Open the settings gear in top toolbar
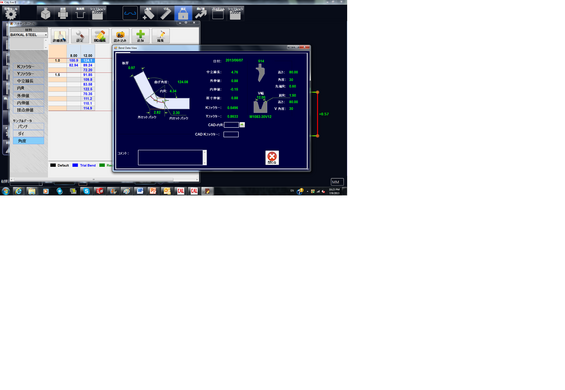565x390 pixels. click(x=10, y=13)
